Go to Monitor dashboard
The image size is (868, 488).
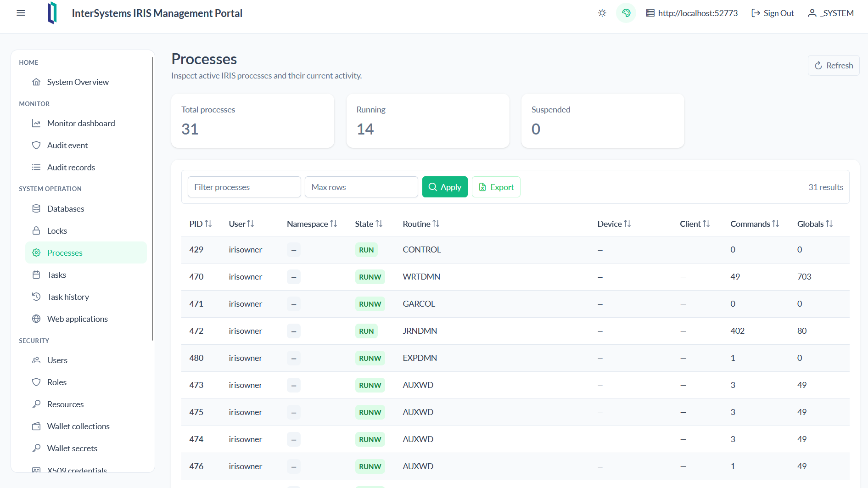coord(86,123)
